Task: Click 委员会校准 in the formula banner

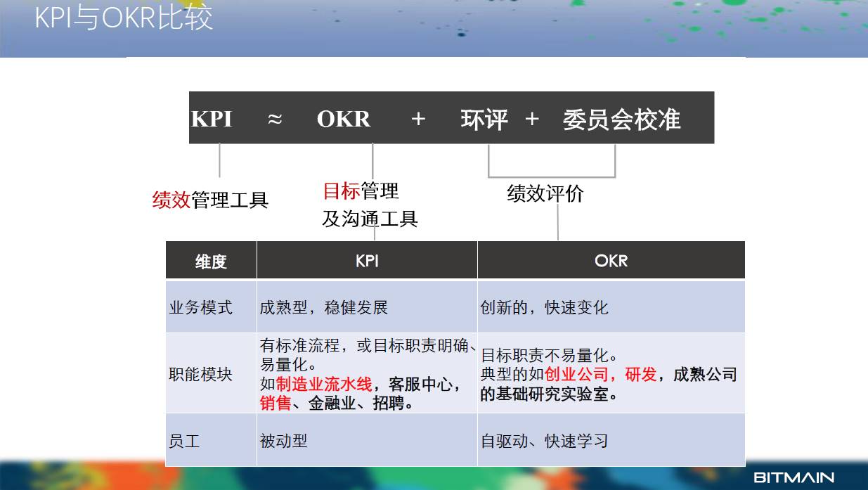Action: [x=621, y=119]
